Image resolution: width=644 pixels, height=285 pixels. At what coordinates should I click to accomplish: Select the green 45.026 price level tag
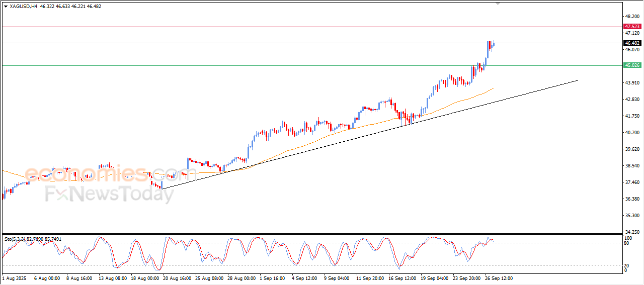[632, 65]
